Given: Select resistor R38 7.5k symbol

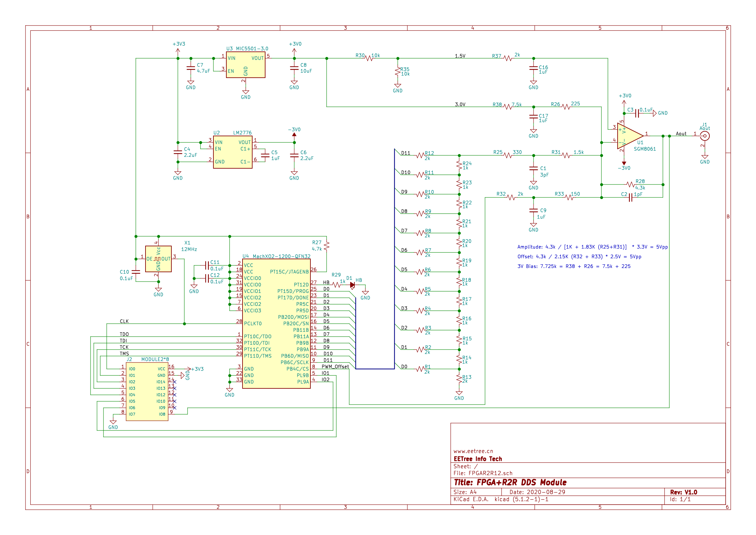Looking at the screenshot, I should [508, 107].
